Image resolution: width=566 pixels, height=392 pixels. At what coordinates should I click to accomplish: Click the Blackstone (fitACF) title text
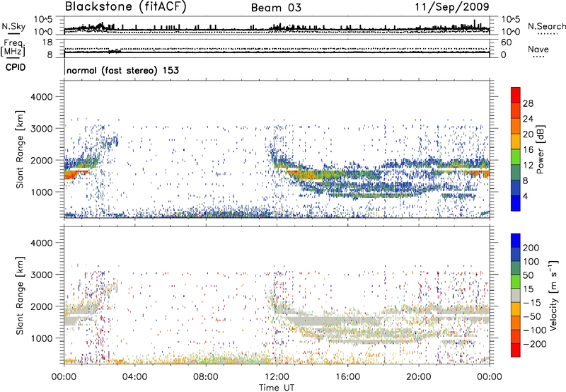pos(125,7)
